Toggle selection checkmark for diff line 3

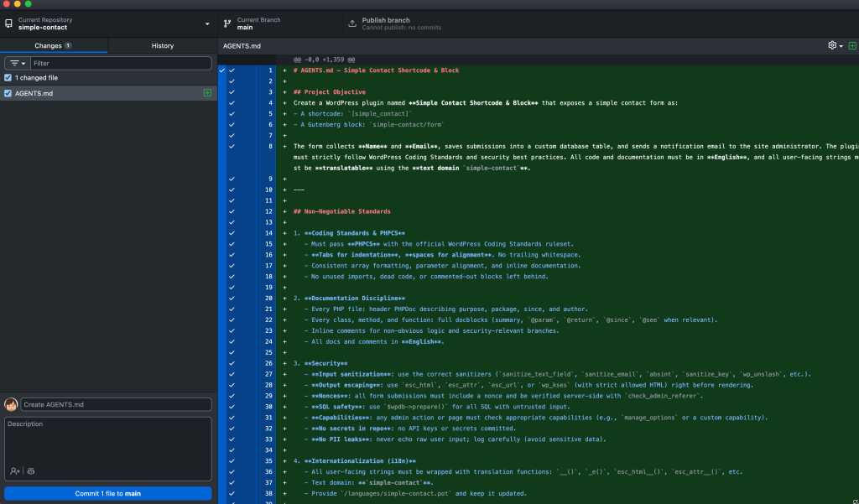232,92
